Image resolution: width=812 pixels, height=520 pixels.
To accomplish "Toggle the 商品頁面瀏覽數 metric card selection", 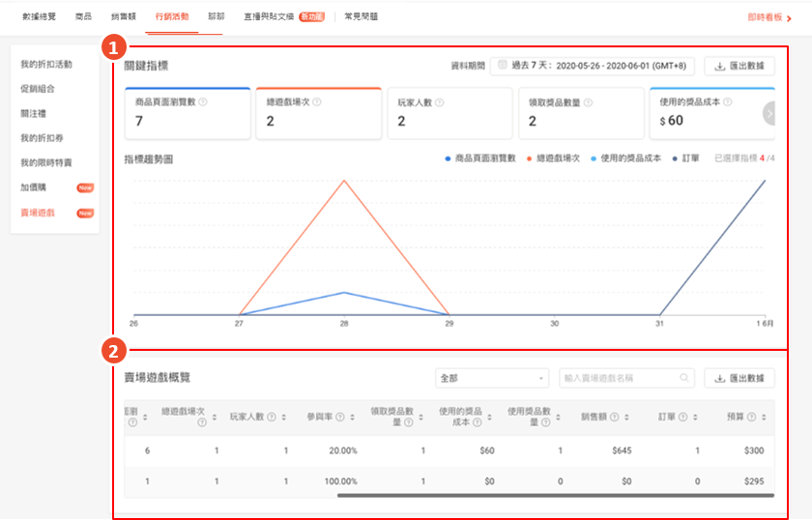I will (x=187, y=113).
